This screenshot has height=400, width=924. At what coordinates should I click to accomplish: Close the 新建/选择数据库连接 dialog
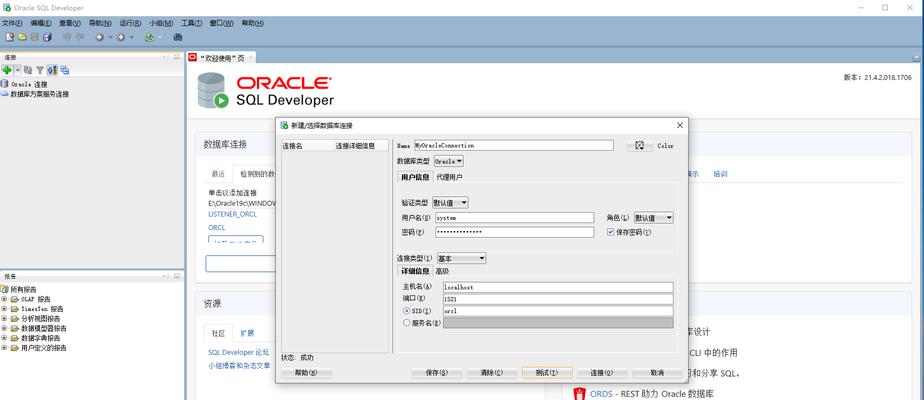tap(679, 125)
